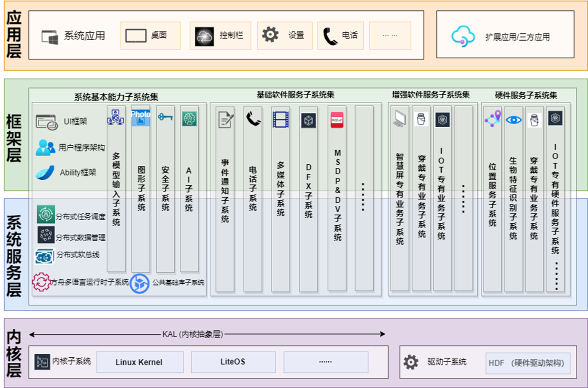Click the 分布式软总线 icon
Screen dimensions: 588x388
(45, 256)
